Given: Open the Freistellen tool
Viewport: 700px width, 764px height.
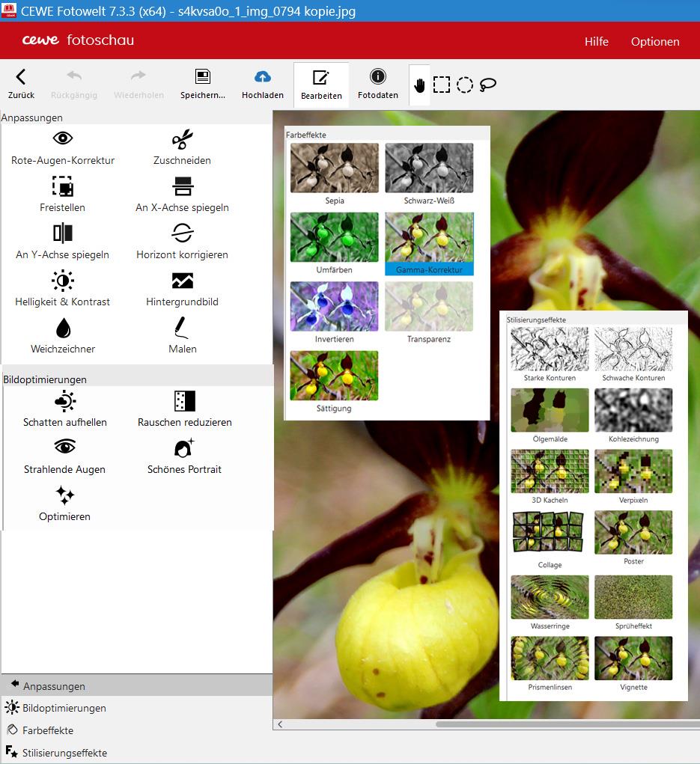Looking at the screenshot, I should click(62, 195).
